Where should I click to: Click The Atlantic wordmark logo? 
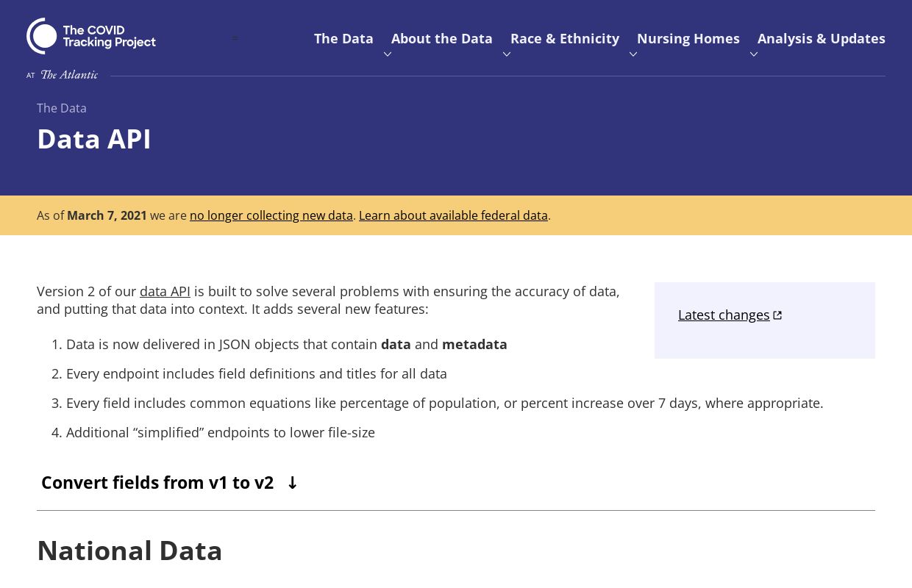[x=69, y=75]
